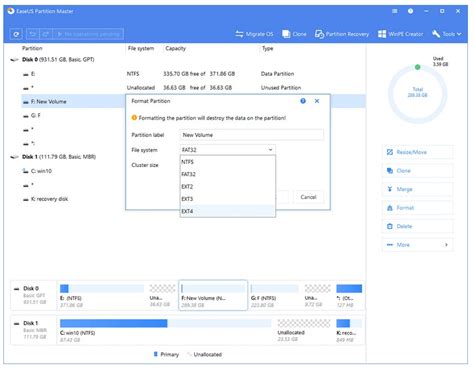Click Cancel in Format Partition dialog
This screenshot has width=474, height=369.
tap(308, 197)
